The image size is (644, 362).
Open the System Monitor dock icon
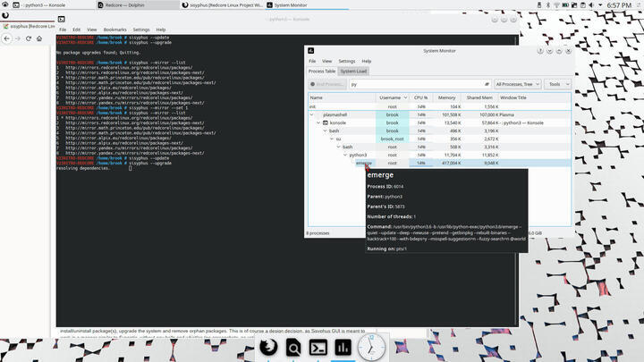click(x=343, y=348)
